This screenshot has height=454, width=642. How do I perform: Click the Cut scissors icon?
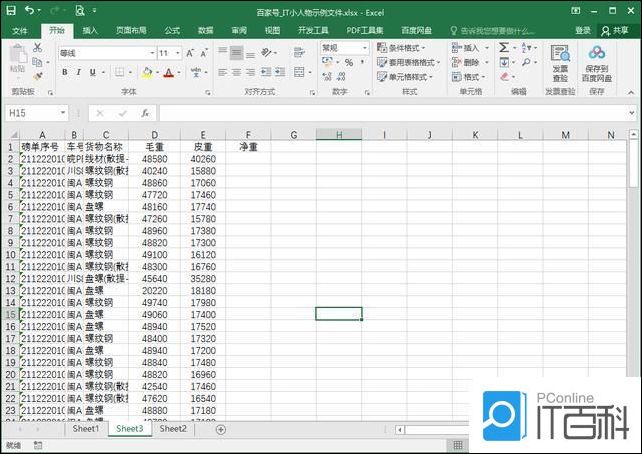37,47
